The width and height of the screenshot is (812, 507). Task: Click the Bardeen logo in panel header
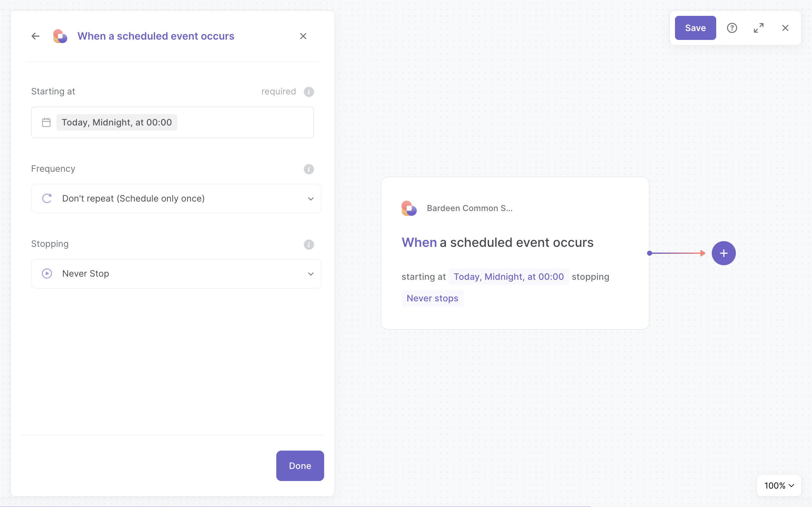click(x=60, y=36)
